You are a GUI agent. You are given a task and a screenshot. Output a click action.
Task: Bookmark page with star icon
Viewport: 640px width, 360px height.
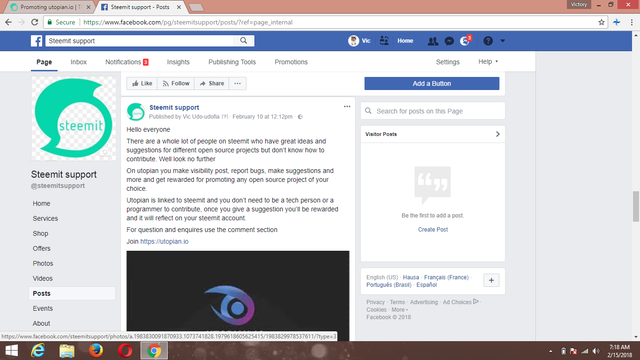[x=601, y=22]
